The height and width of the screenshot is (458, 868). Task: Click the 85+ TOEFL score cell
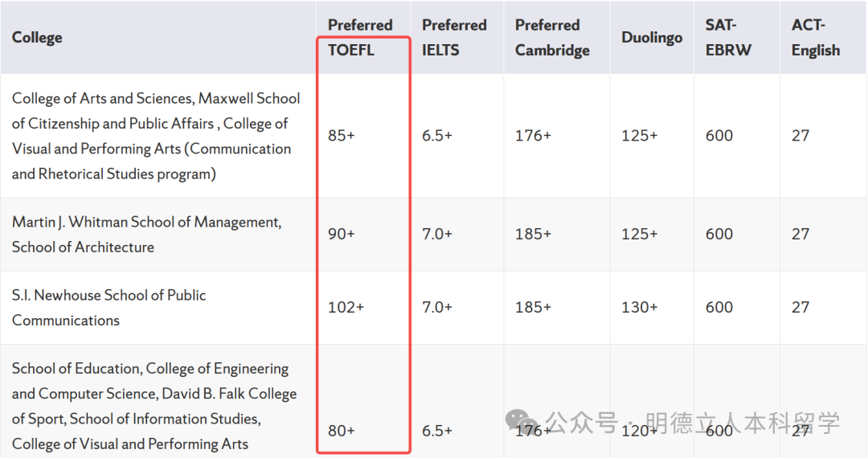342,135
